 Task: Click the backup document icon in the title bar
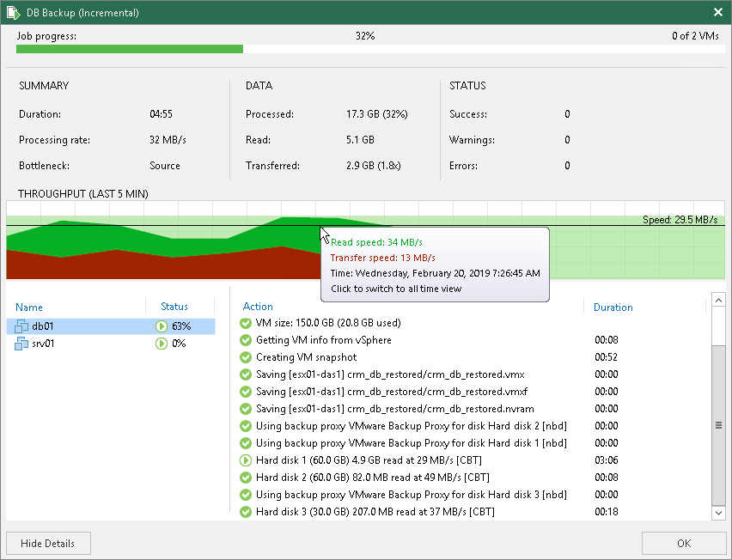12,13
